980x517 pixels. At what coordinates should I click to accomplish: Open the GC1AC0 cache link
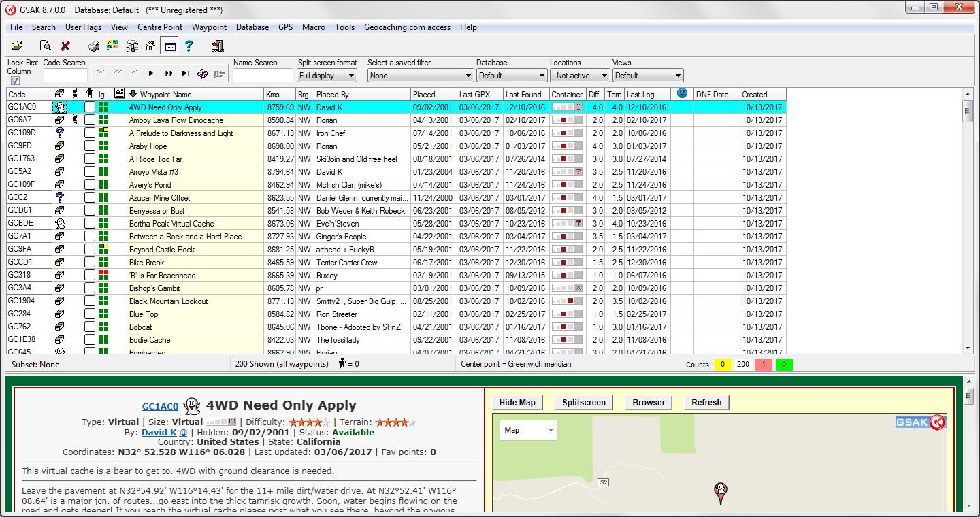pos(160,406)
